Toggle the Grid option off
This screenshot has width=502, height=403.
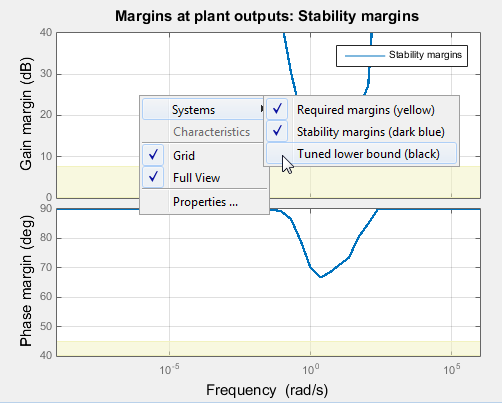point(204,155)
